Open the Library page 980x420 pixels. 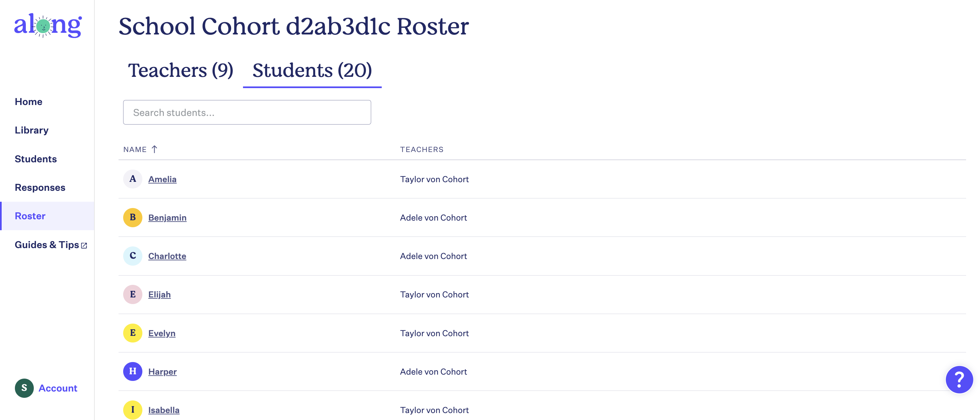coord(31,130)
